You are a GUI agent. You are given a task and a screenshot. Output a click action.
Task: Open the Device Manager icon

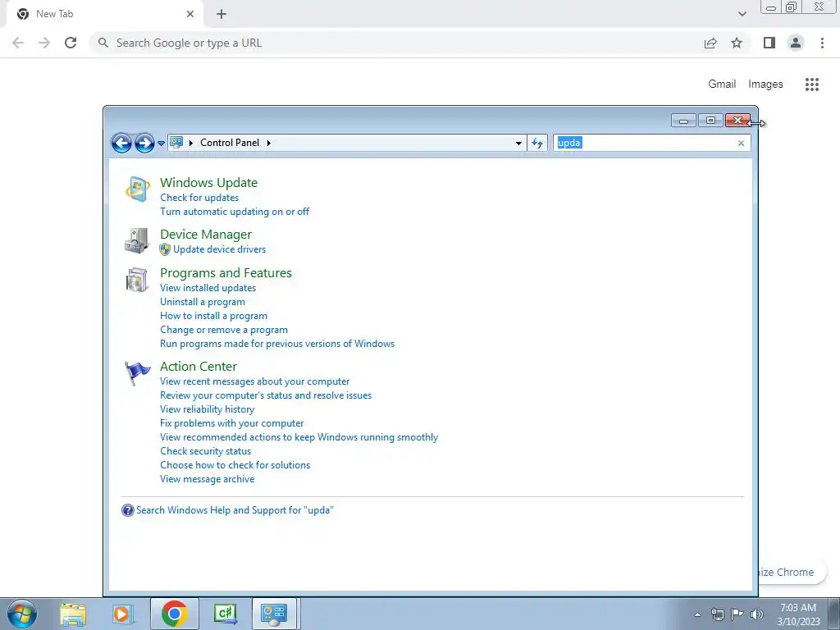coord(137,240)
